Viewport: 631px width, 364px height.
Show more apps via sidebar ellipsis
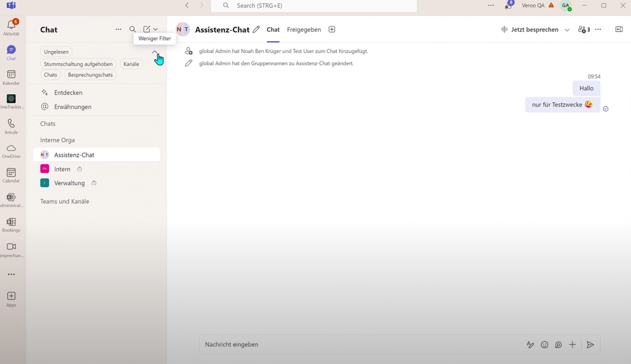point(11,274)
